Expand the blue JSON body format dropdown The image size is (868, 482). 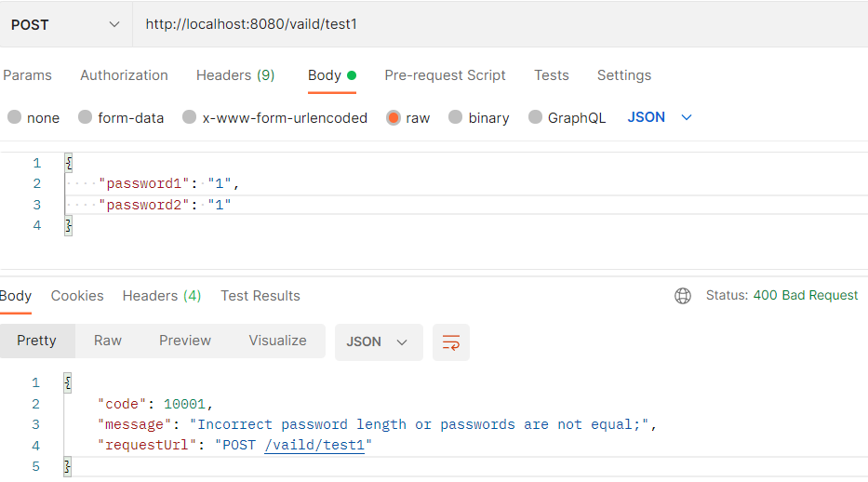[x=660, y=117]
